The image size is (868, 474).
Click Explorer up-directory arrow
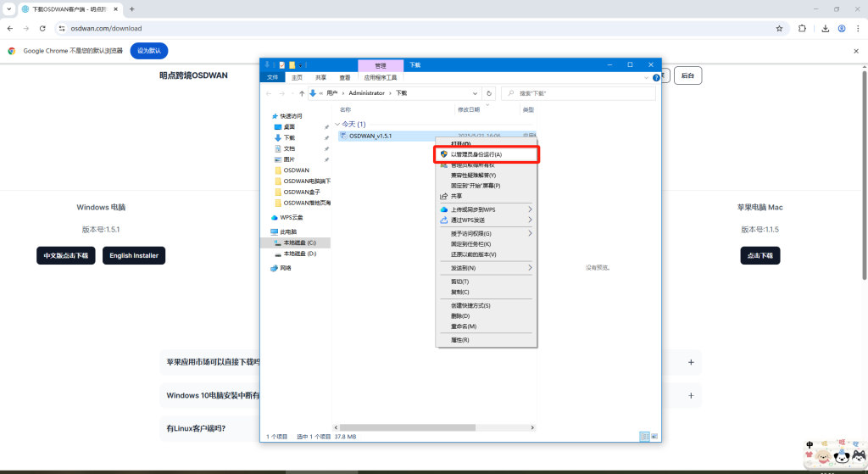(302, 93)
